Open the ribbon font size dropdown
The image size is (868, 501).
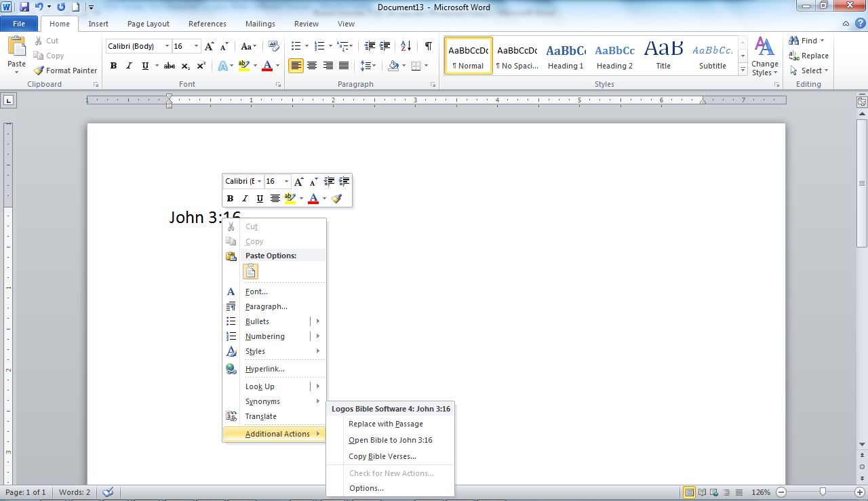(197, 46)
